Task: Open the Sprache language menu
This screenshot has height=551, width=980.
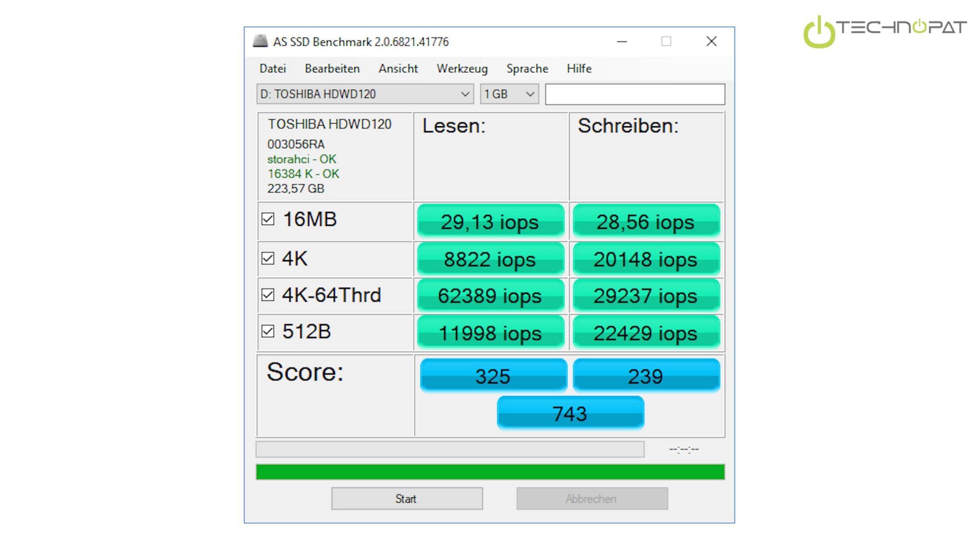Action: coord(527,69)
